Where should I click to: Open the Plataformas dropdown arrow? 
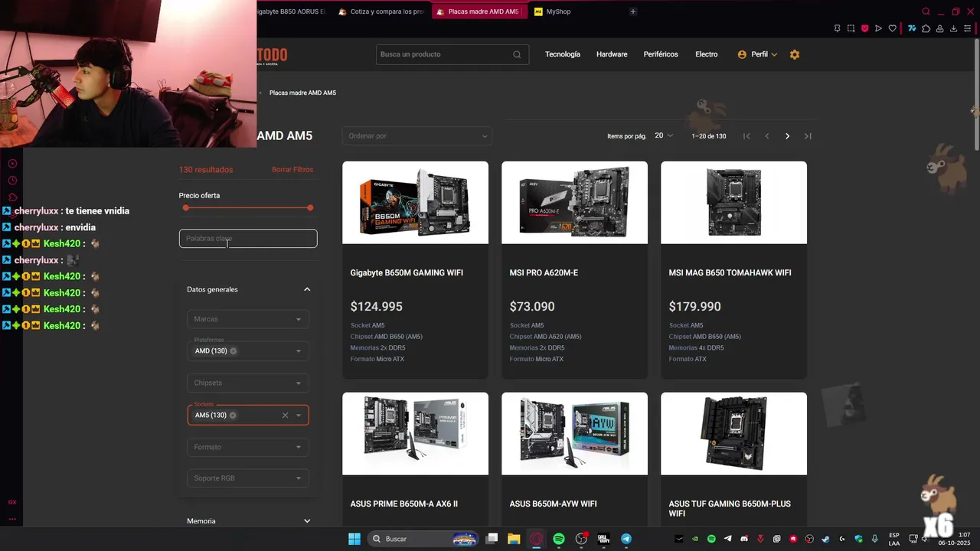click(x=299, y=351)
